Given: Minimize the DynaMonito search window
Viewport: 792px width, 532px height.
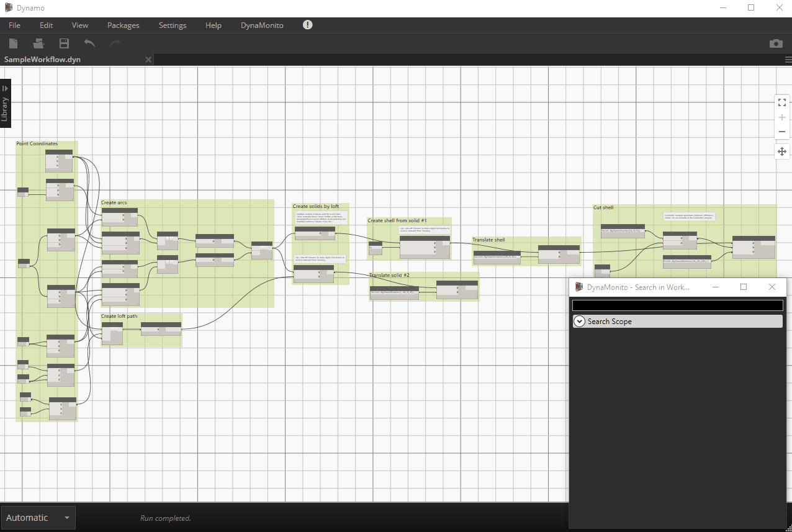Looking at the screenshot, I should [x=715, y=287].
